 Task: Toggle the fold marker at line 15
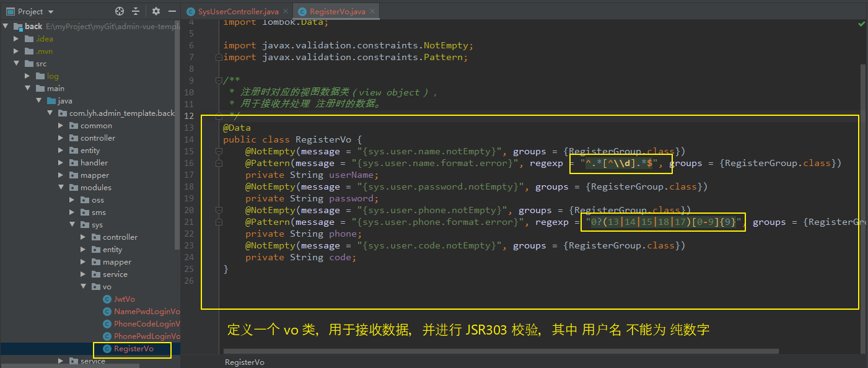point(218,151)
